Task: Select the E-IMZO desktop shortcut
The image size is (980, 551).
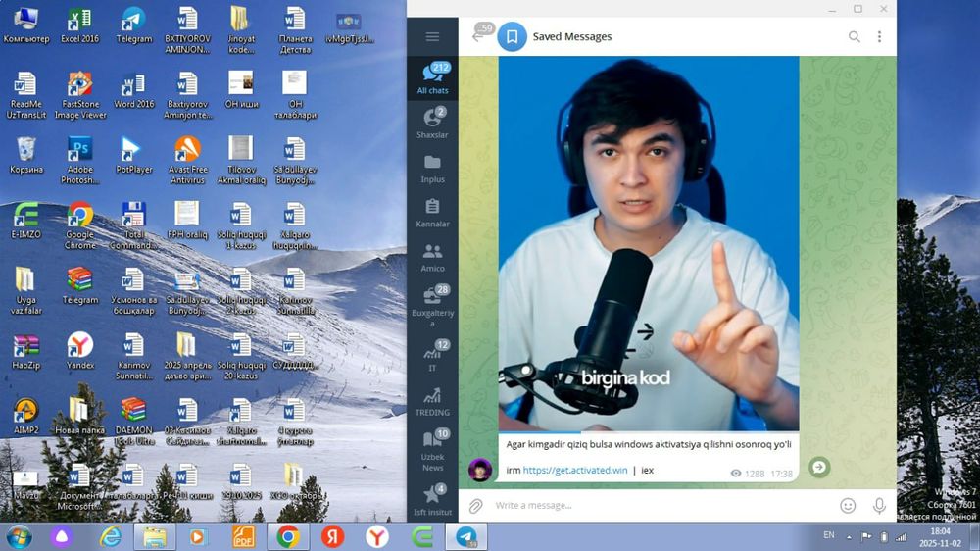Action: point(26,222)
